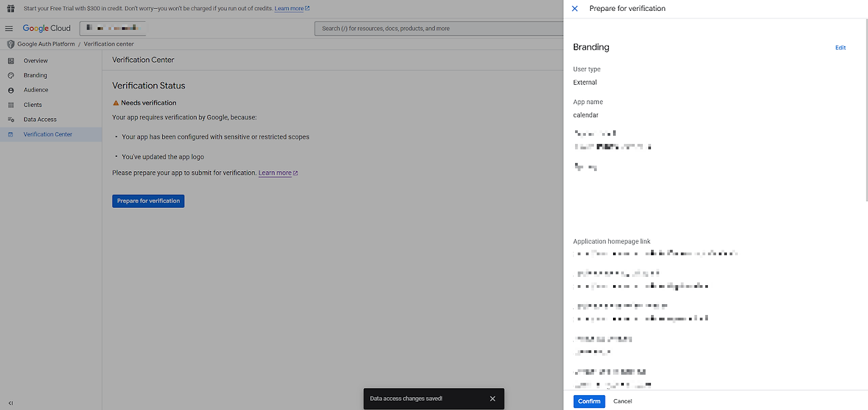The height and width of the screenshot is (410, 868).
Task: Open the main navigation hamburger menu
Action: coord(9,29)
